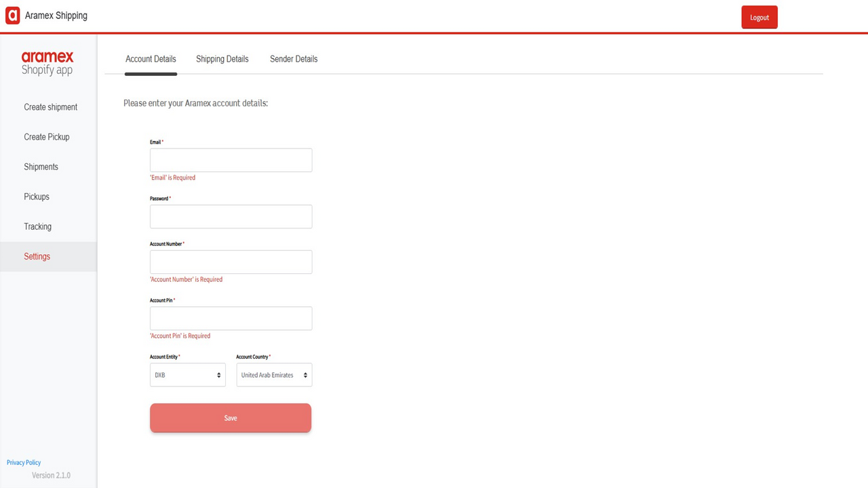This screenshot has height=488, width=868.
Task: Click the Account Pin input field
Action: coord(230,318)
